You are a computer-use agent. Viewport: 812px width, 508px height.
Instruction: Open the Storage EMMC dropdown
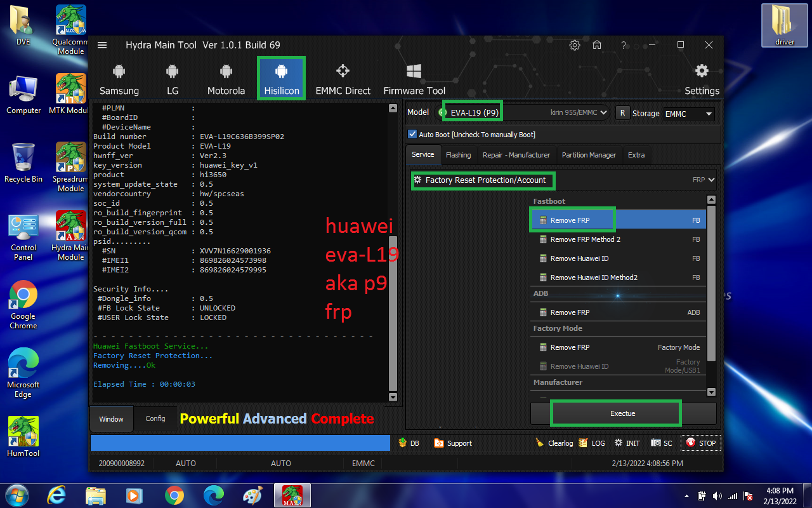click(x=689, y=114)
